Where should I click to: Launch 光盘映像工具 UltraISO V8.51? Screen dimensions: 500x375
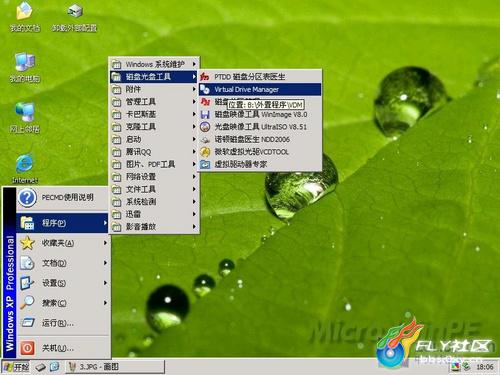(x=260, y=127)
